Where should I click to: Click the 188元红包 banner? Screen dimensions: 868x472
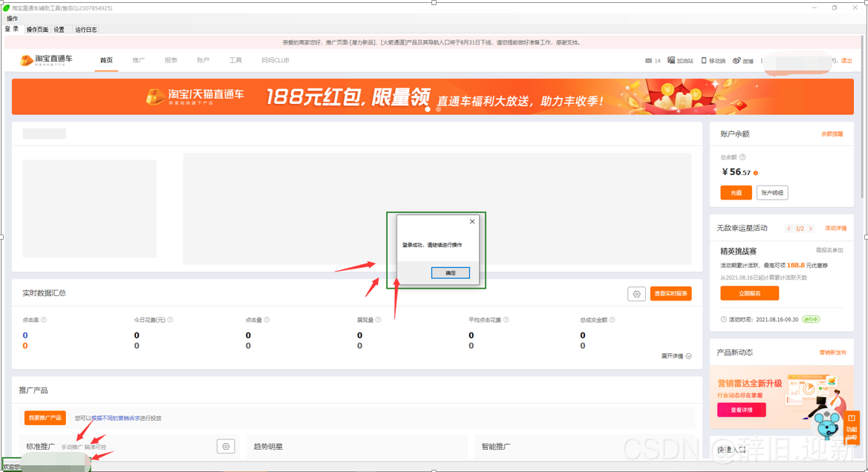[x=432, y=96]
